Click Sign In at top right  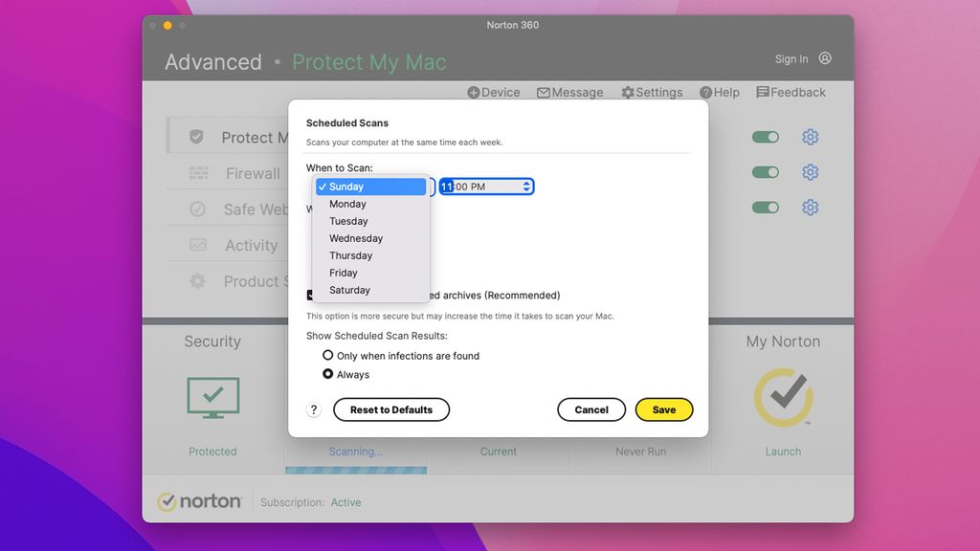[x=793, y=58]
